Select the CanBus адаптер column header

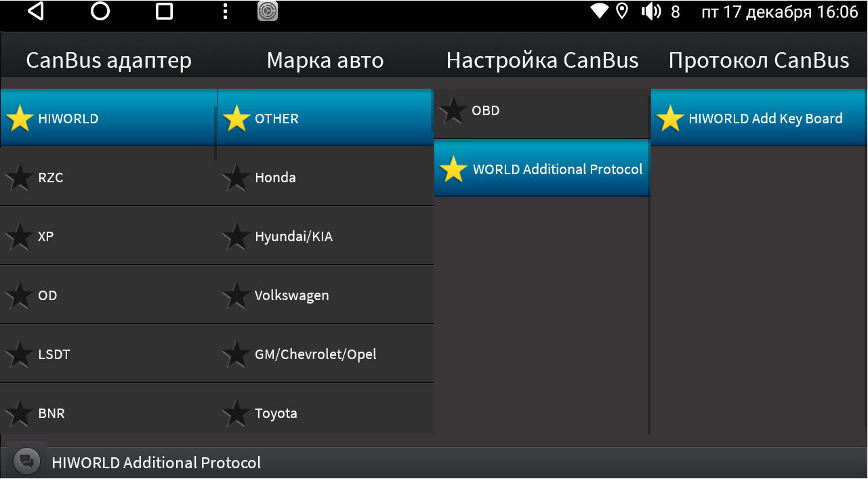pyautogui.click(x=108, y=60)
